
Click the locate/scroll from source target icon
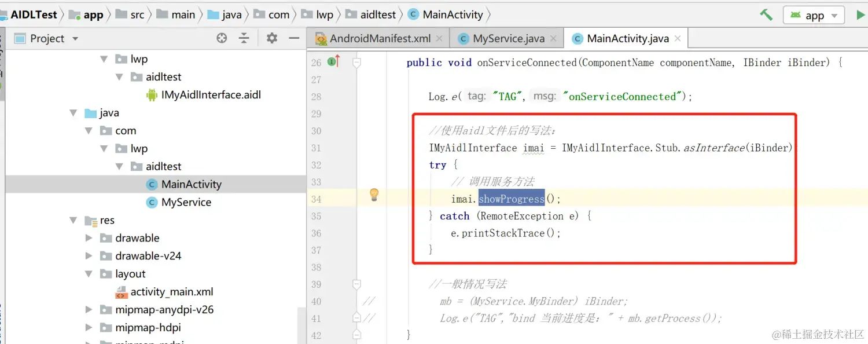click(x=222, y=38)
